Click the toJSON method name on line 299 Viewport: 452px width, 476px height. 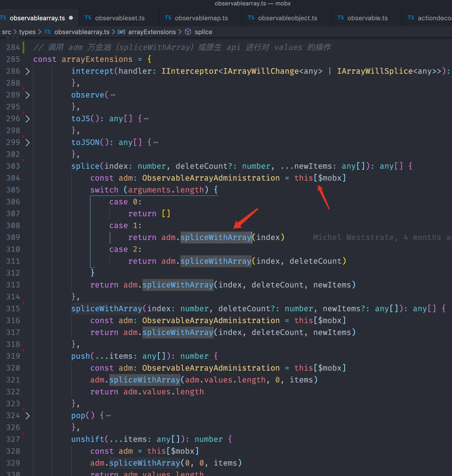click(x=85, y=142)
